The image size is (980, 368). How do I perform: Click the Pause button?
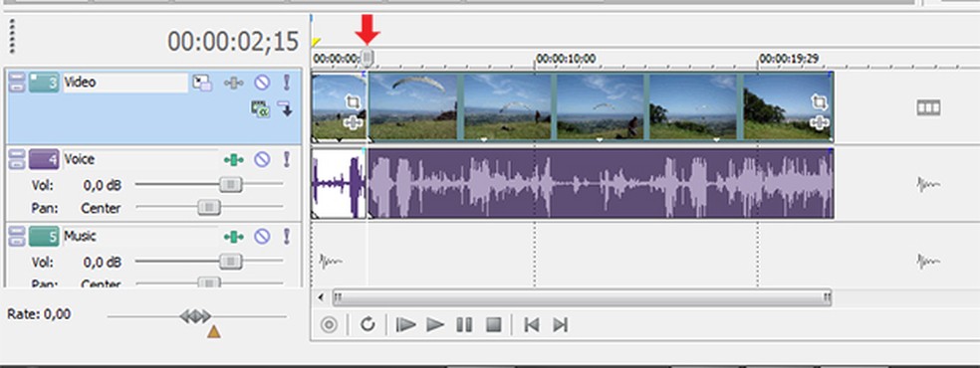point(464,325)
